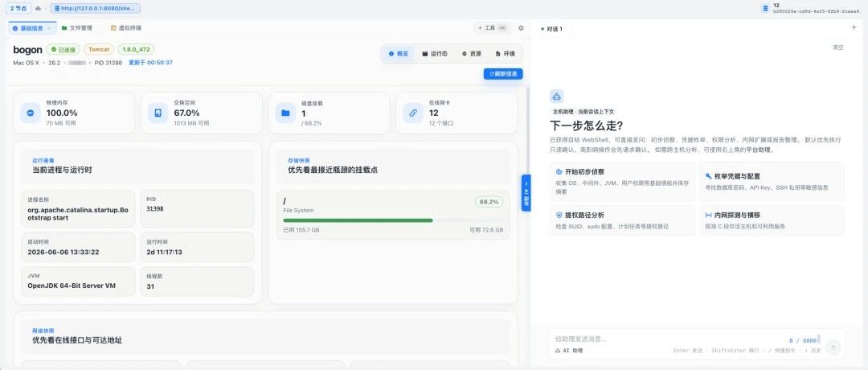This screenshot has width=868, height=370.
Task: Close the 基础信息 tab
Action: point(49,27)
